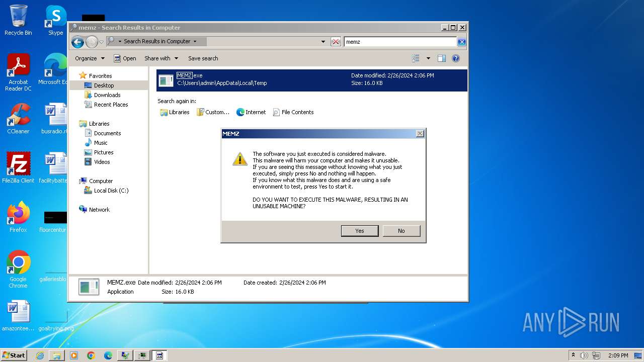Click the Show desktop tray button
This screenshot has height=362, width=644.
tap(638, 355)
